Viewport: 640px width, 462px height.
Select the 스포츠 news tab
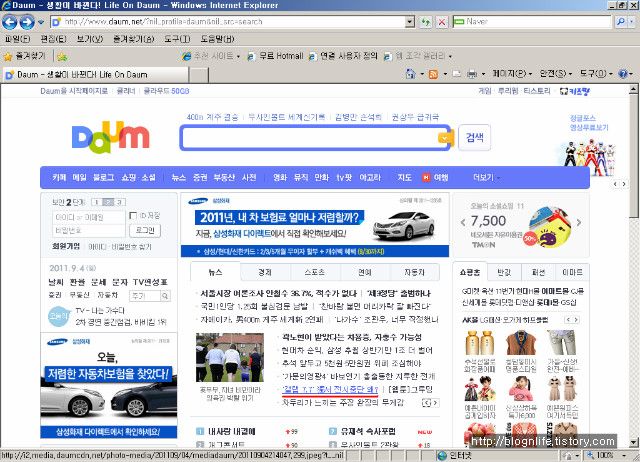click(x=315, y=272)
